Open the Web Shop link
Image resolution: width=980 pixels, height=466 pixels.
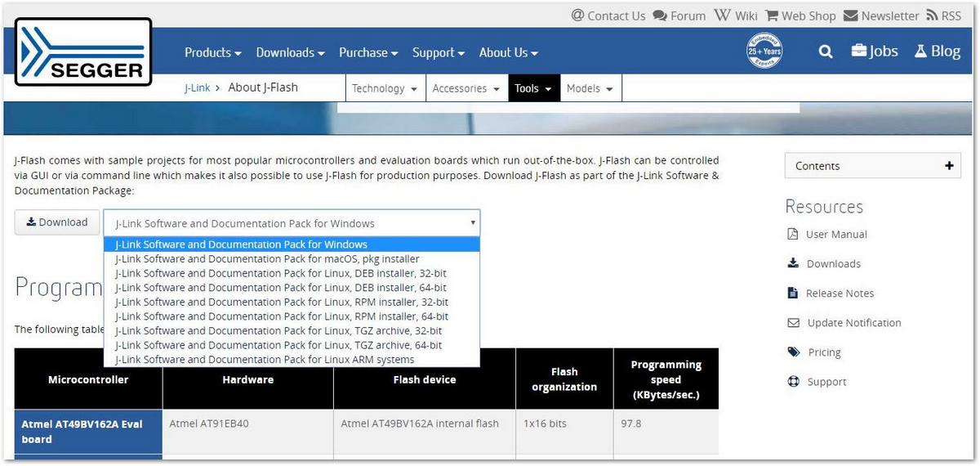tap(808, 16)
